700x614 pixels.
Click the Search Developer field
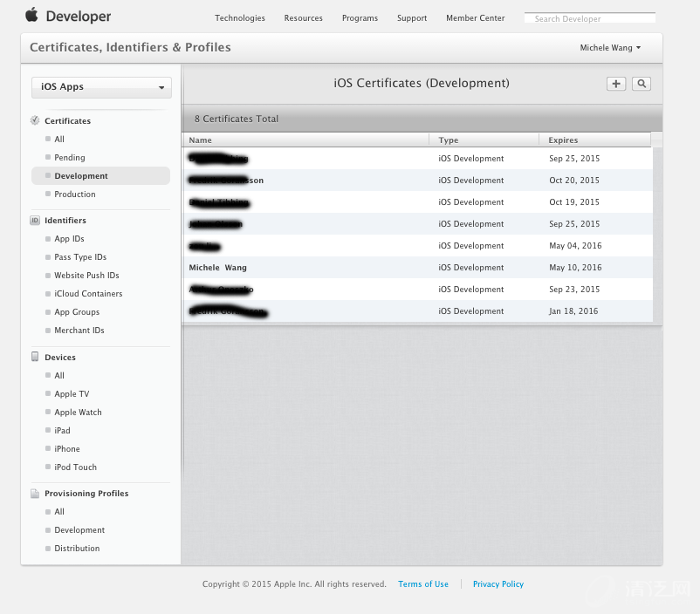[590, 18]
